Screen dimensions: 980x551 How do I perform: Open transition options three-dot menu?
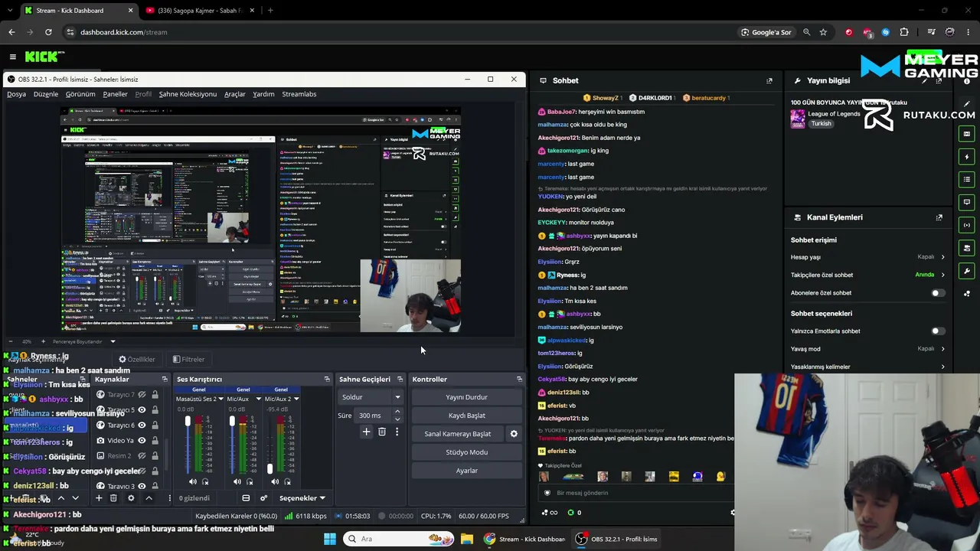(397, 432)
